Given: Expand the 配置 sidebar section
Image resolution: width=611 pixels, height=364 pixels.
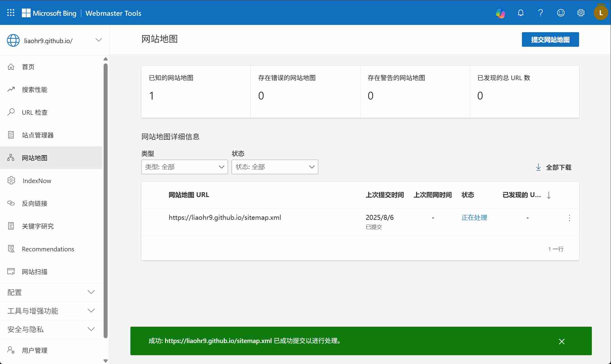Looking at the screenshot, I should point(51,292).
